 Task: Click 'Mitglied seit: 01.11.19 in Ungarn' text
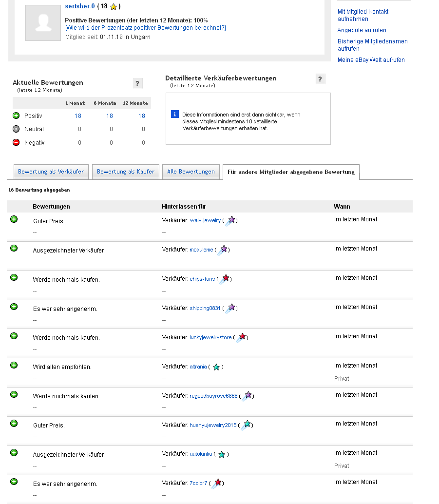coord(108,37)
